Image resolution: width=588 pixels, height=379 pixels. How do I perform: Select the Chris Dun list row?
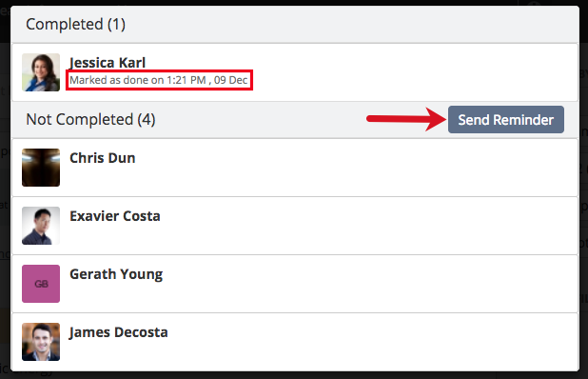(x=295, y=168)
